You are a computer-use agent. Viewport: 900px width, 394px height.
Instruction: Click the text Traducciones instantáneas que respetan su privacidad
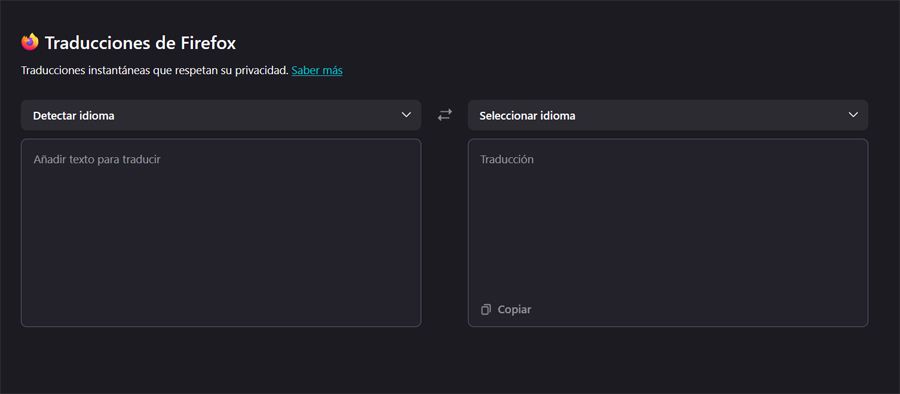[154, 71]
